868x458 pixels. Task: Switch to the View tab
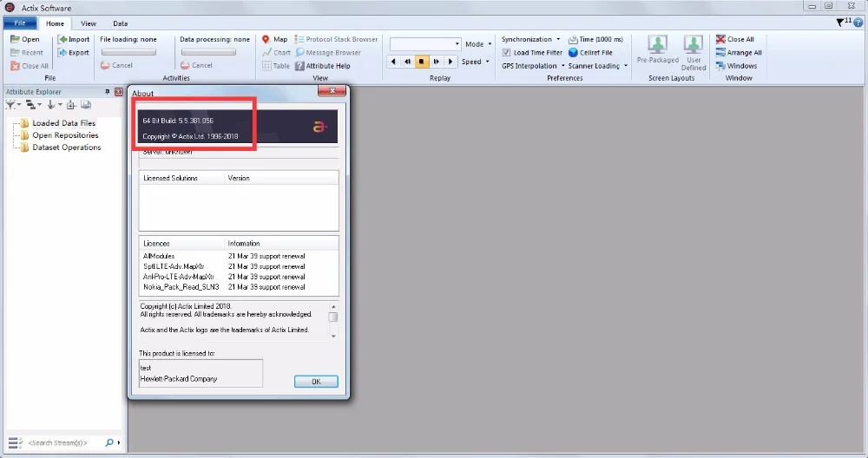pyautogui.click(x=88, y=23)
